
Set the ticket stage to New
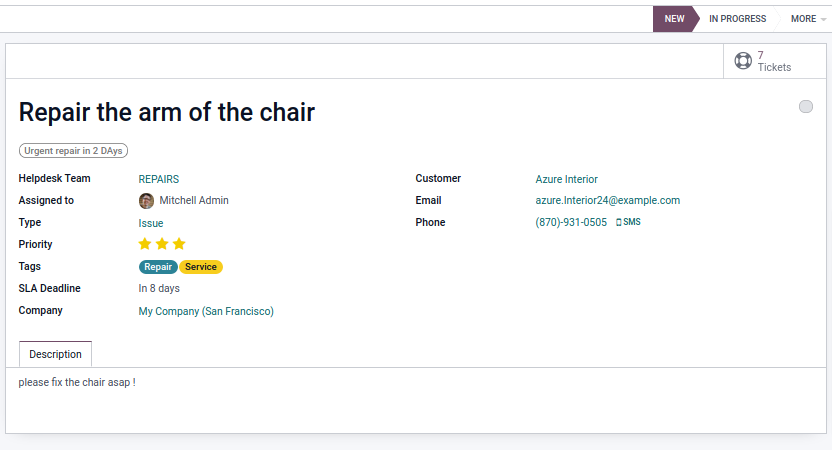(x=674, y=19)
